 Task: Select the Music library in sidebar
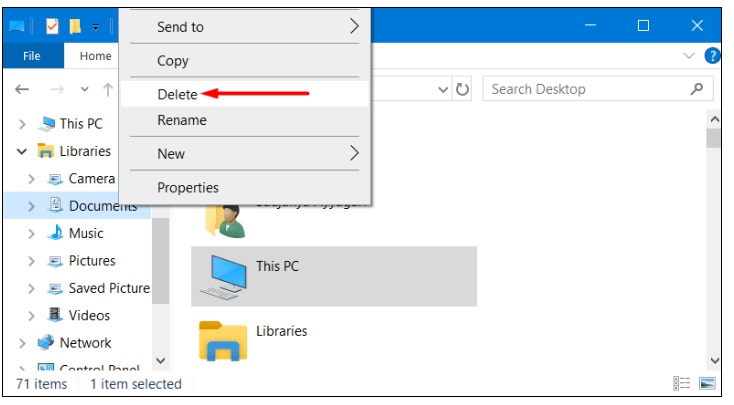coord(86,233)
